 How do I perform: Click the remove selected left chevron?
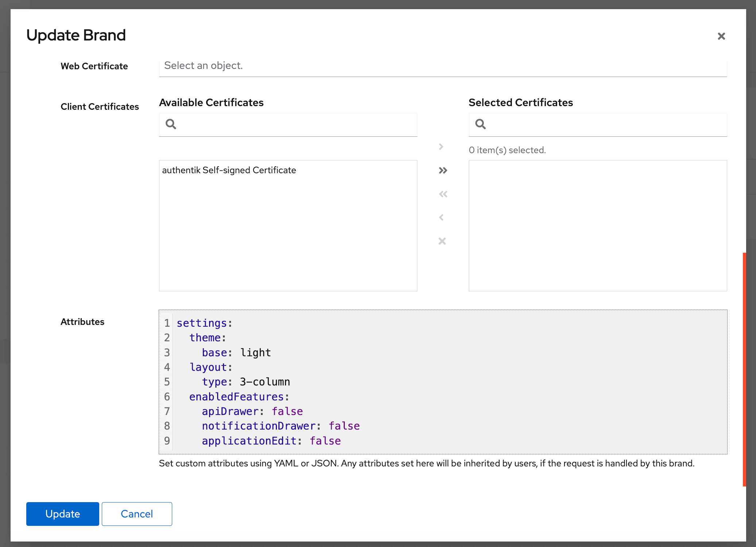point(441,218)
